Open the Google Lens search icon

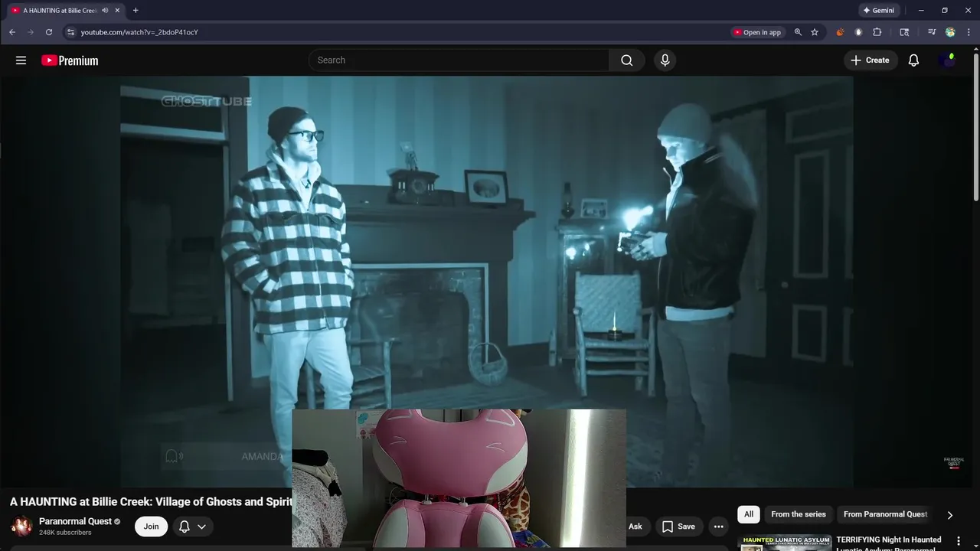pos(904,32)
